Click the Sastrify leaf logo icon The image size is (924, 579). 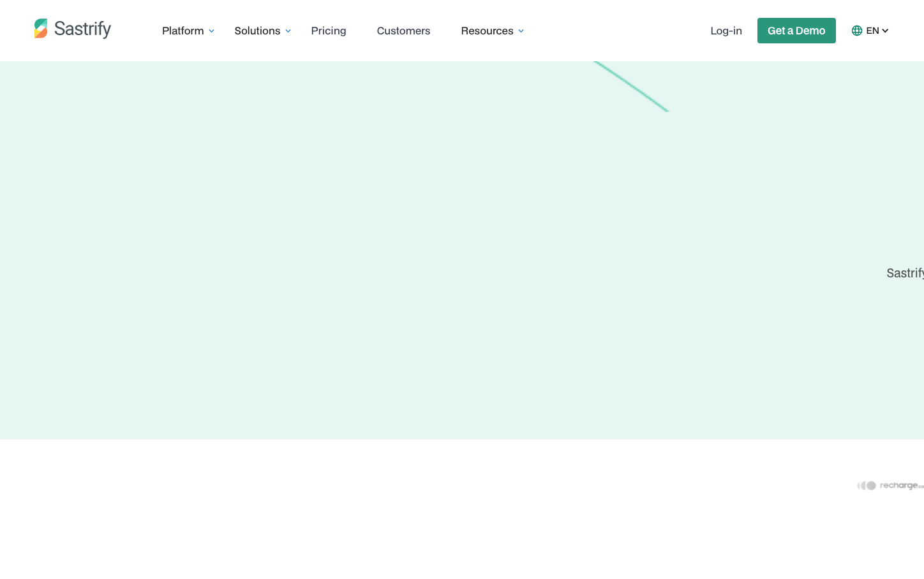[41, 29]
